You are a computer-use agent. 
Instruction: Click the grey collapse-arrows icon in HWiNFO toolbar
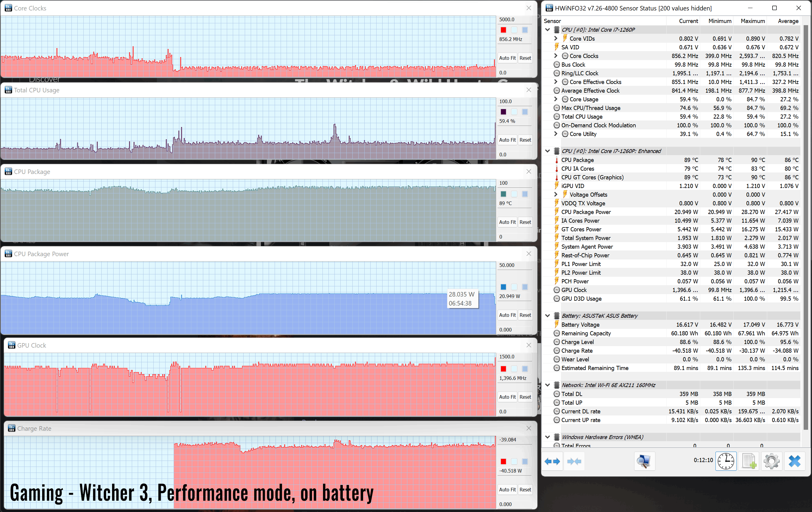click(x=574, y=461)
